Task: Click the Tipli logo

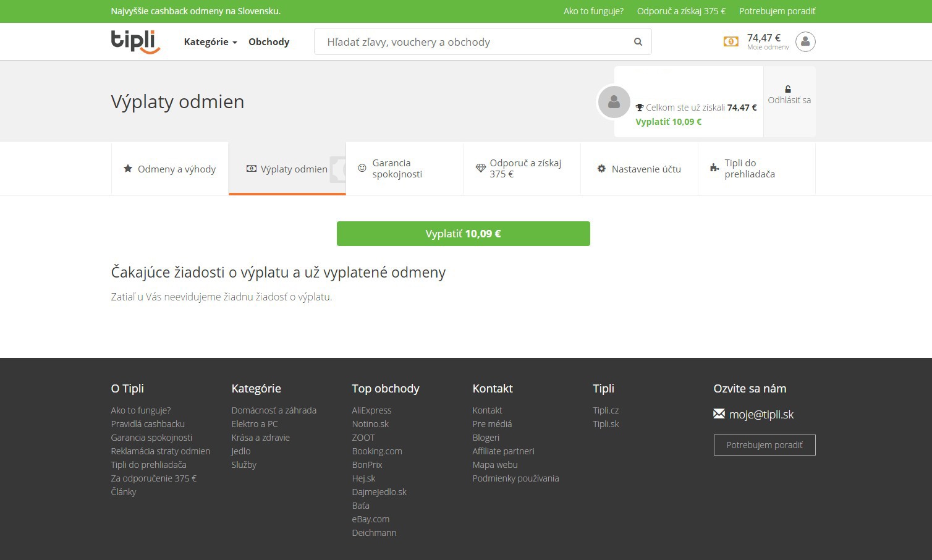Action: coord(135,41)
